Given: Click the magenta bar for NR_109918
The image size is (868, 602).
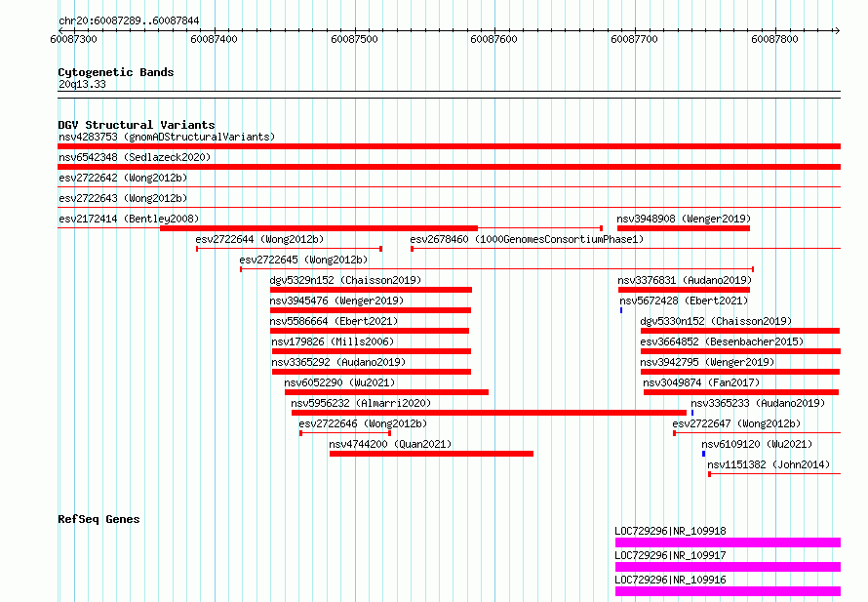Looking at the screenshot, I should [728, 542].
